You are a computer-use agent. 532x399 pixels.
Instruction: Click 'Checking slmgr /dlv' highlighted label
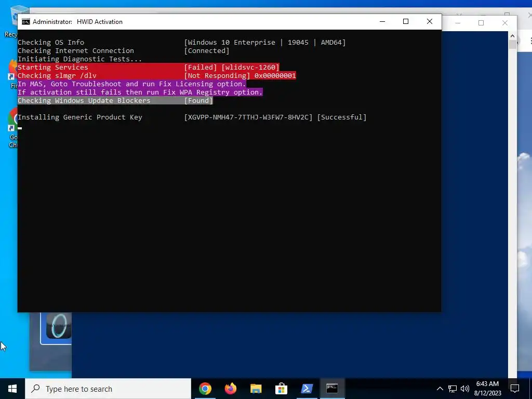click(x=57, y=76)
